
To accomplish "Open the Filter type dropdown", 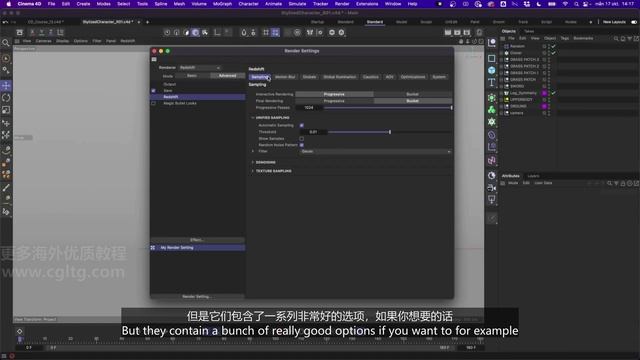I will coord(376,151).
